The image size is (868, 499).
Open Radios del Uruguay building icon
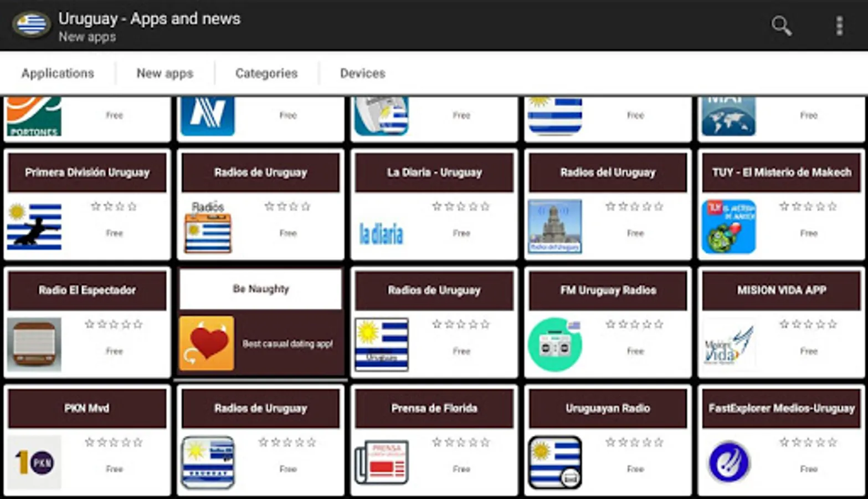(555, 226)
